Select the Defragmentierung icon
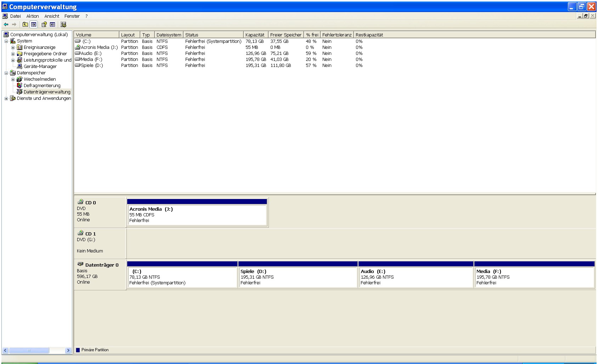Image resolution: width=598 pixels, height=364 pixels. (19, 85)
